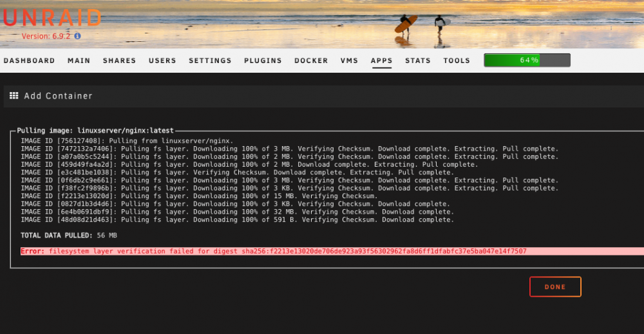Navigate to the Plugins tab
This screenshot has height=334, width=644.
(263, 60)
